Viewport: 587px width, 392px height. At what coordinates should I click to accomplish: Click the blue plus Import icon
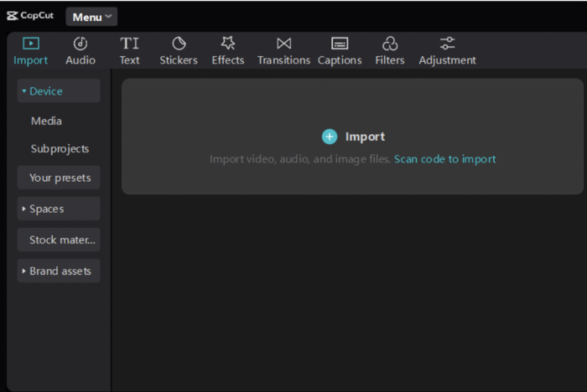[x=330, y=137]
